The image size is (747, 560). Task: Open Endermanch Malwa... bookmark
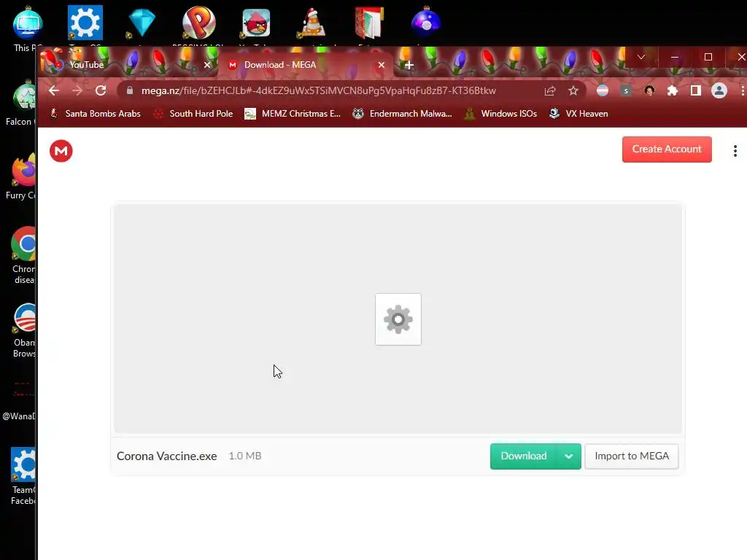[x=402, y=114]
